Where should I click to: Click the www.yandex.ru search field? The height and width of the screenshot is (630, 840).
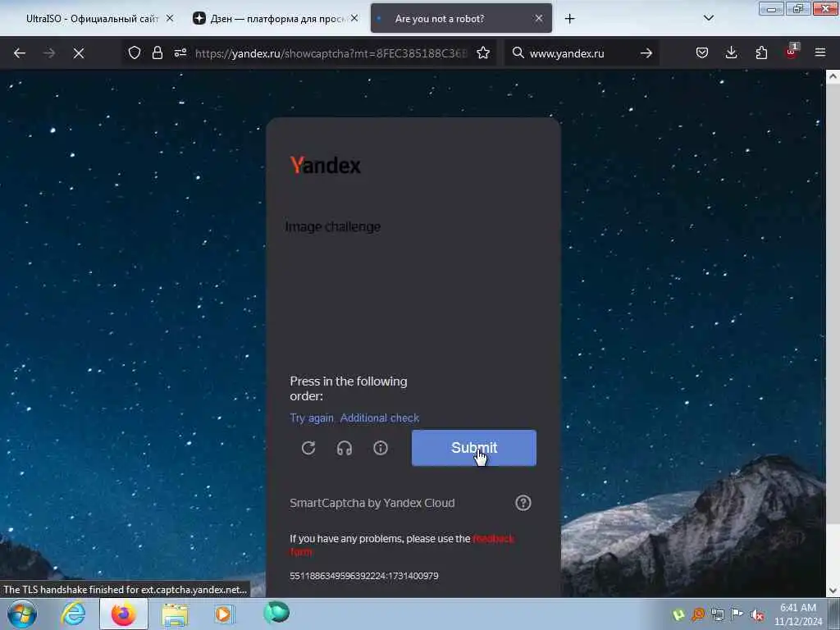point(582,53)
